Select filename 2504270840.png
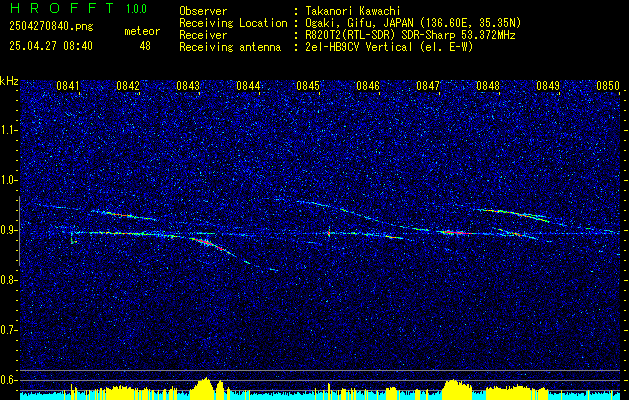 [51, 27]
